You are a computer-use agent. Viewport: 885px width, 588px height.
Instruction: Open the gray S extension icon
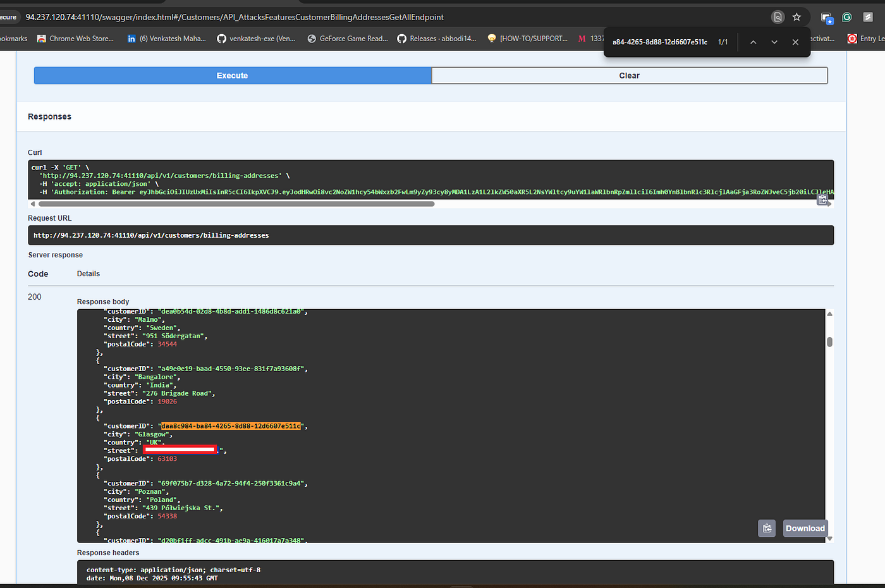[868, 17]
